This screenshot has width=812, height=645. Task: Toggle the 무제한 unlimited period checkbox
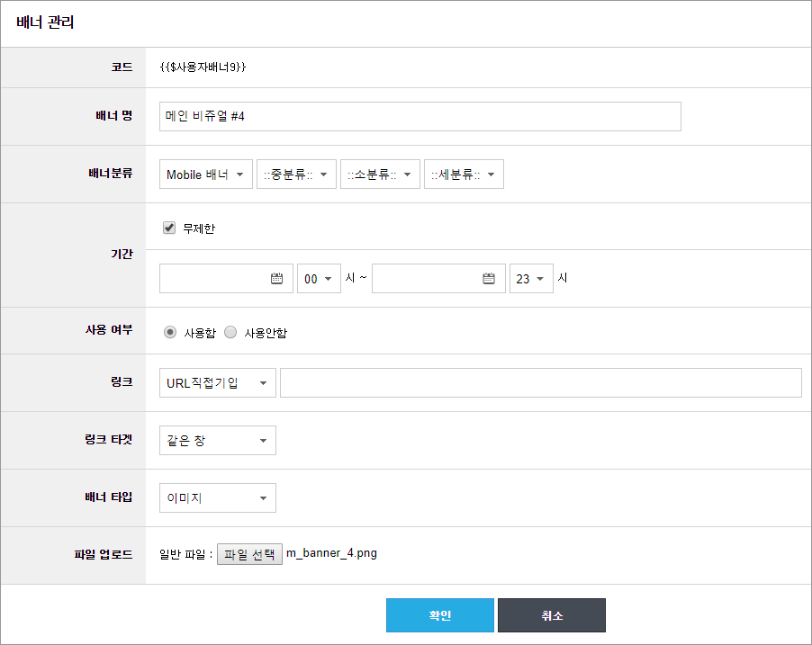169,228
